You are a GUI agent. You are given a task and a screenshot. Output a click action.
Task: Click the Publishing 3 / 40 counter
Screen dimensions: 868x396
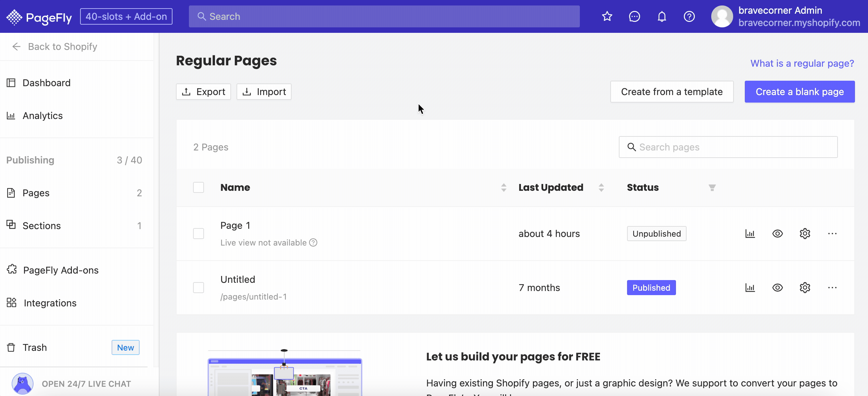(x=129, y=160)
